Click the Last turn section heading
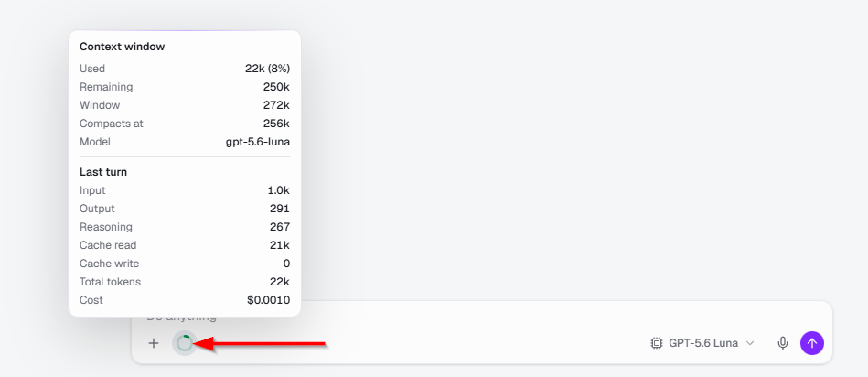The image size is (868, 377). [x=103, y=172]
